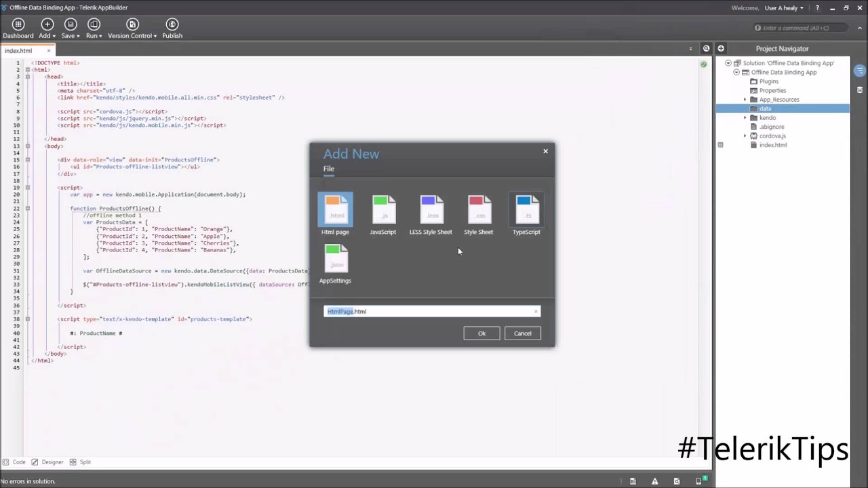This screenshot has width=868, height=488.
Task: Click the find results icon in status bar
Action: [x=676, y=481]
